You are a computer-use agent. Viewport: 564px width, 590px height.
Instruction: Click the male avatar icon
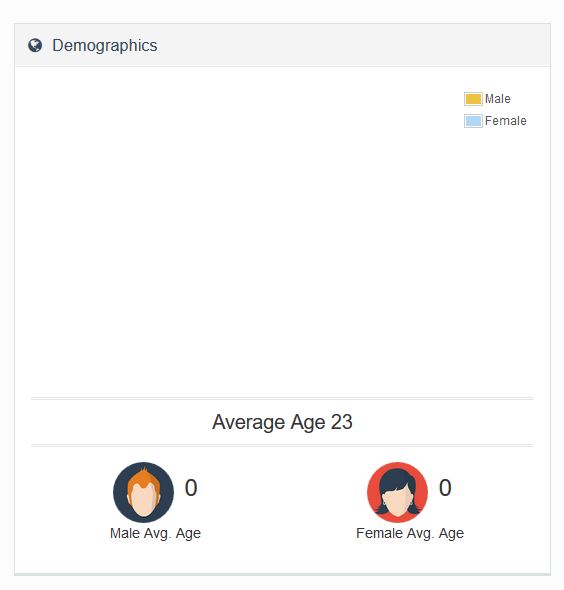tap(143, 492)
